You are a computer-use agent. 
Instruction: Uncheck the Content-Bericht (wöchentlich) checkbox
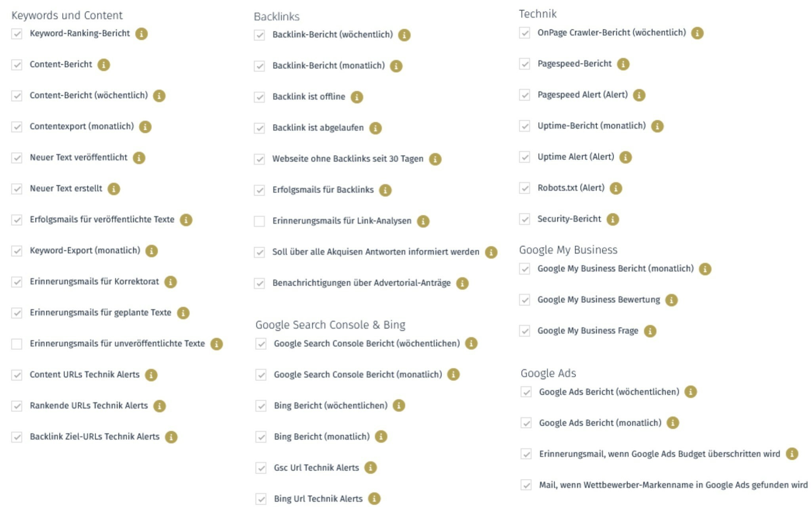17,96
